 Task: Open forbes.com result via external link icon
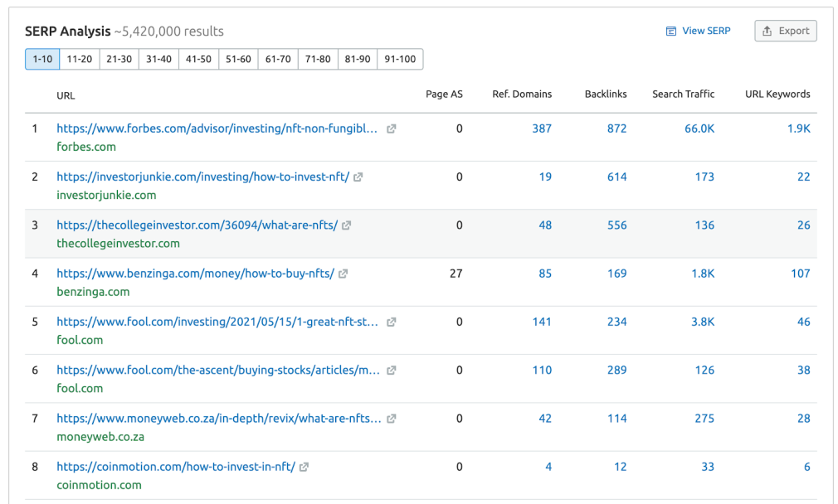pyautogui.click(x=390, y=128)
